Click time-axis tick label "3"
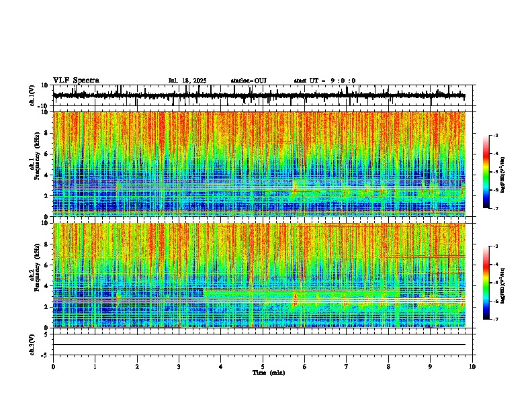This screenshot has height=411, width=532. click(x=179, y=367)
